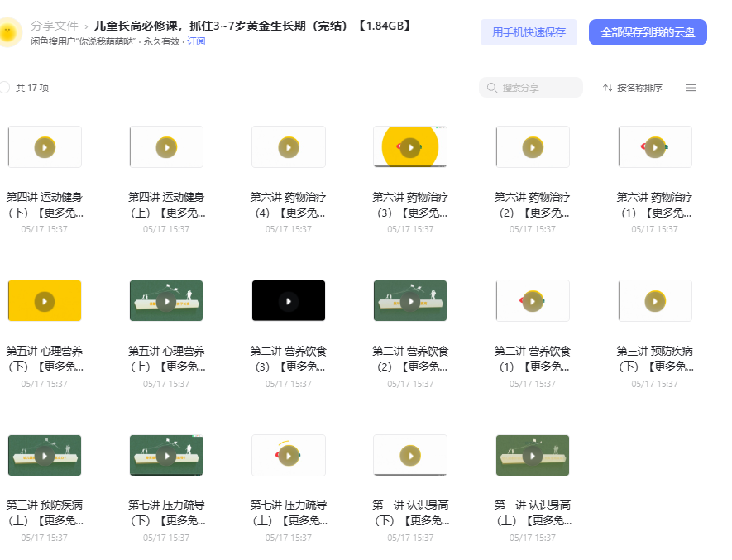This screenshot has height=560, width=732.
Task: Play video 第六讲 药物治疗(3)
Action: click(410, 147)
